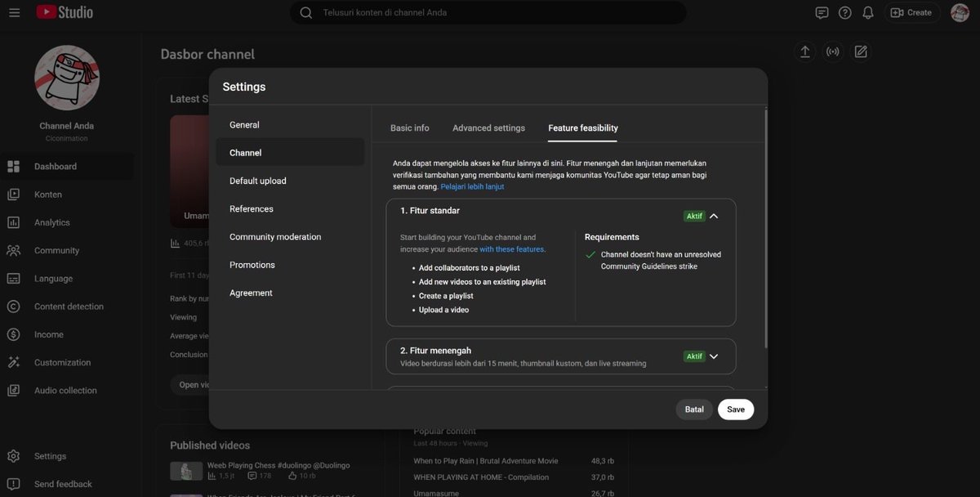Select Default upload settings category

pyautogui.click(x=290, y=181)
